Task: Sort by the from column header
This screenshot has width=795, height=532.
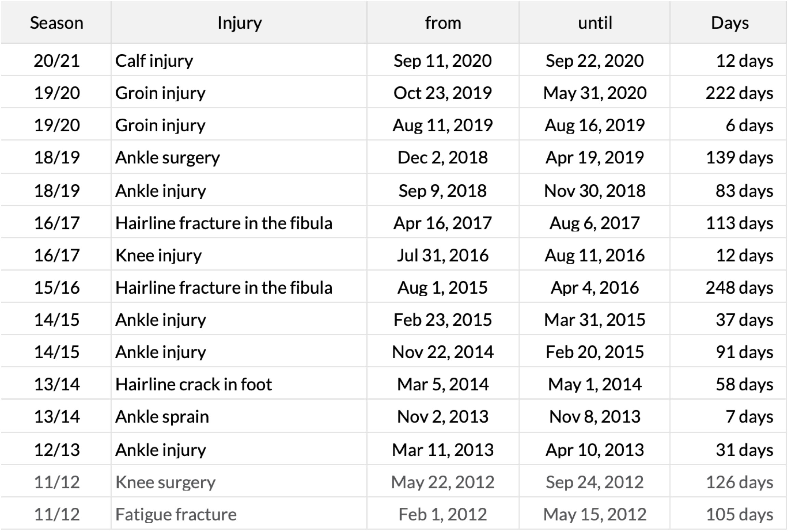Action: (x=443, y=23)
